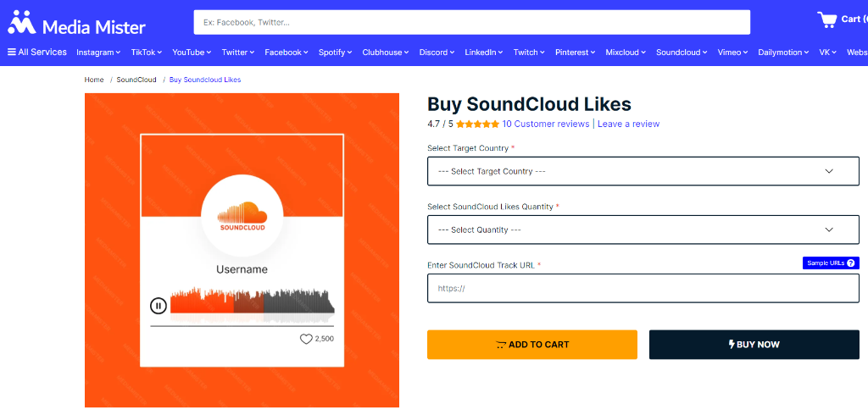Screen dimensions: 868x415
Task: Click the Leave a review link
Action: (x=628, y=124)
